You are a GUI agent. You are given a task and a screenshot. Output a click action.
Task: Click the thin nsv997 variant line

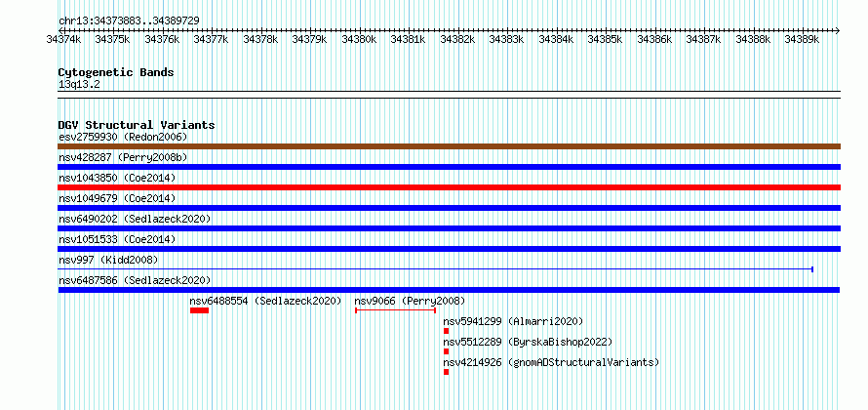tap(435, 269)
